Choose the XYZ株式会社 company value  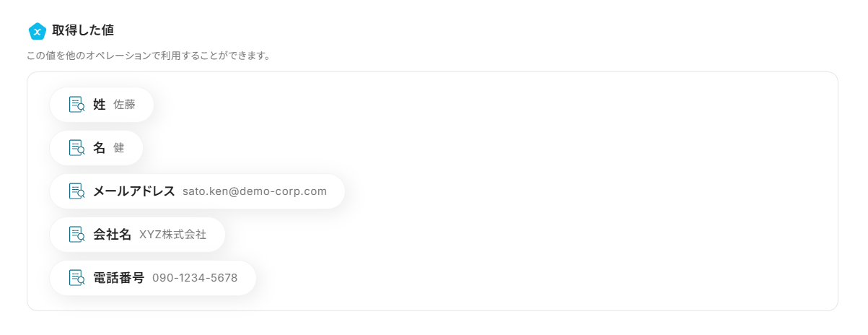pyautogui.click(x=172, y=235)
